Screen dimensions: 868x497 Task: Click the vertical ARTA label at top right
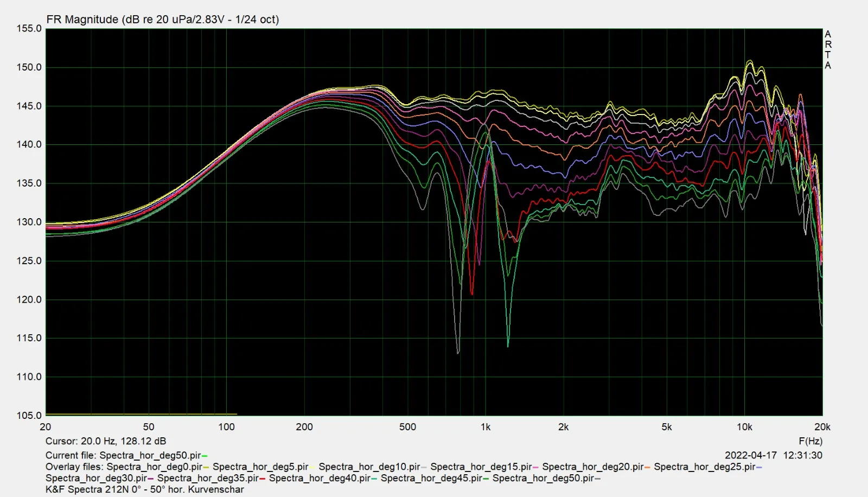pyautogui.click(x=828, y=49)
